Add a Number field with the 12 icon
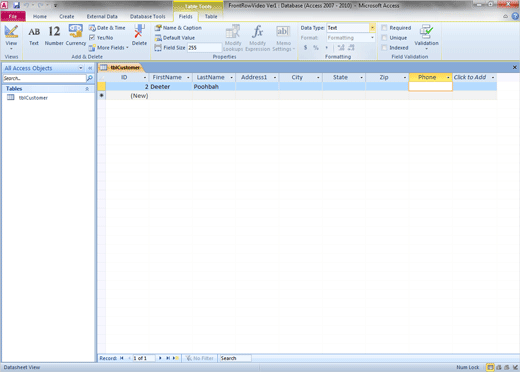Screen dimensions: 520x372 pos(54,36)
